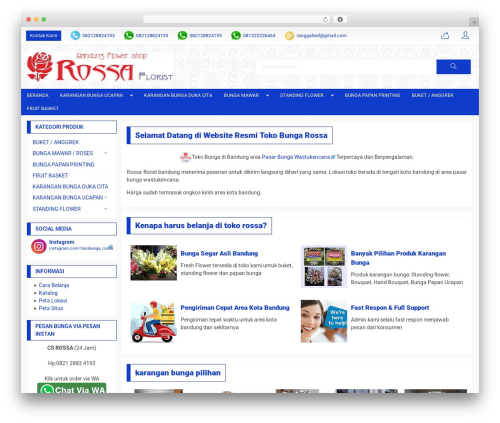
Task: Click the sanggahed gmail email address
Action: [322, 36]
